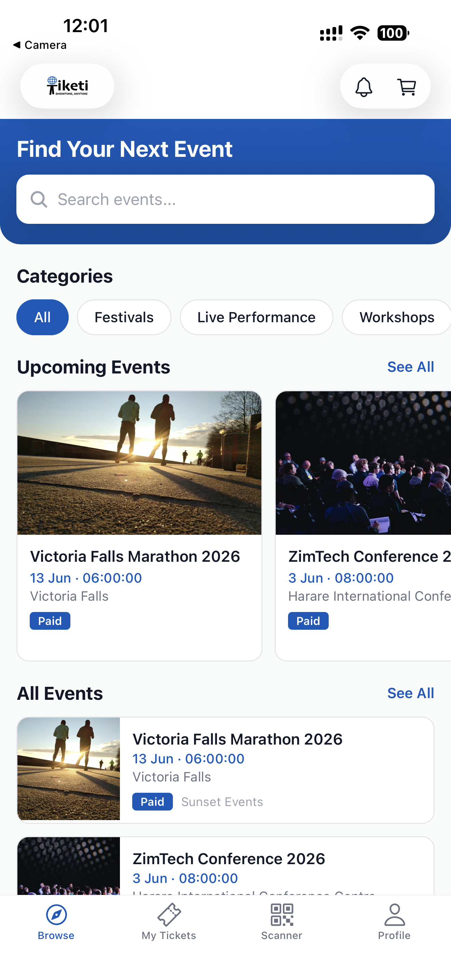
Task: Open Victoria Falls Marathon upcoming card image
Action: tap(139, 463)
